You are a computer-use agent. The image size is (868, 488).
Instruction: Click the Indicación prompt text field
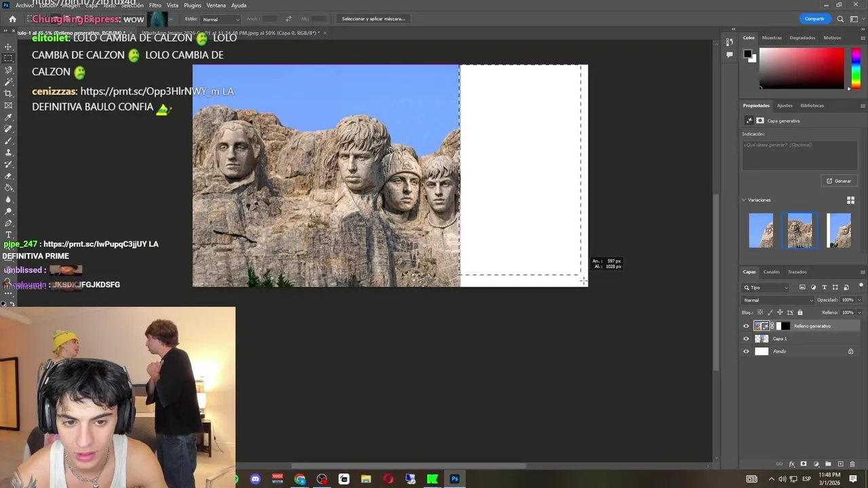[x=800, y=155]
